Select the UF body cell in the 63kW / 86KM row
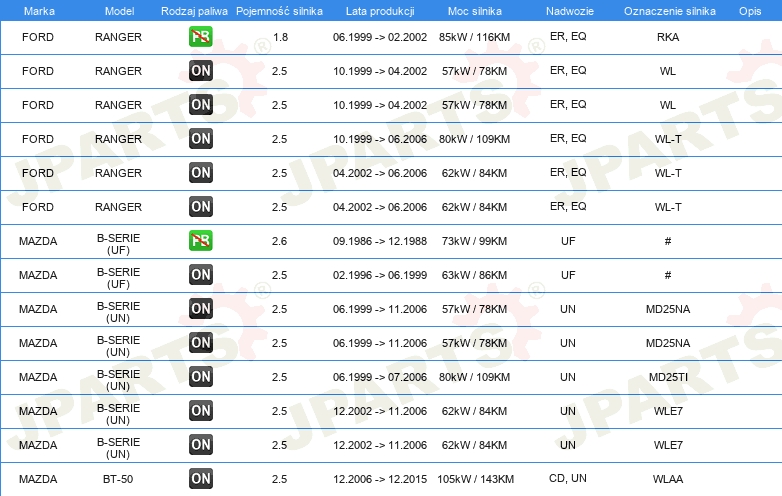This screenshot has height=496, width=782. click(x=568, y=275)
